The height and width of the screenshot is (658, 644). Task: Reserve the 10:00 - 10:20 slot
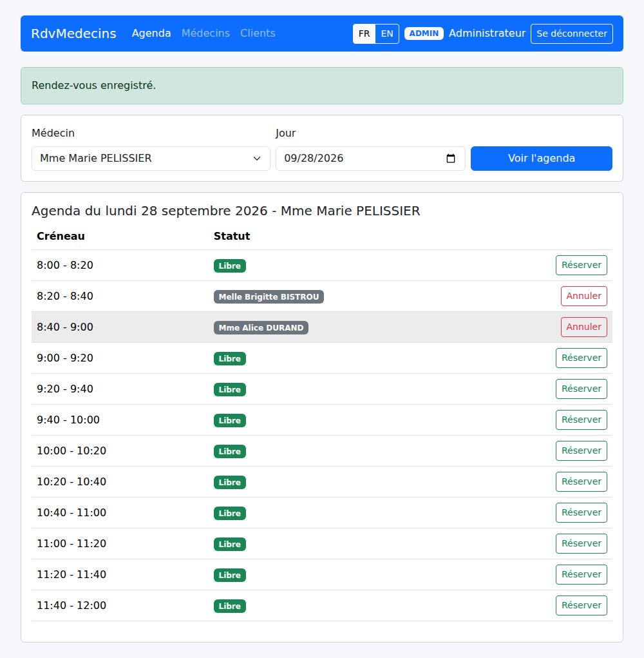581,450
